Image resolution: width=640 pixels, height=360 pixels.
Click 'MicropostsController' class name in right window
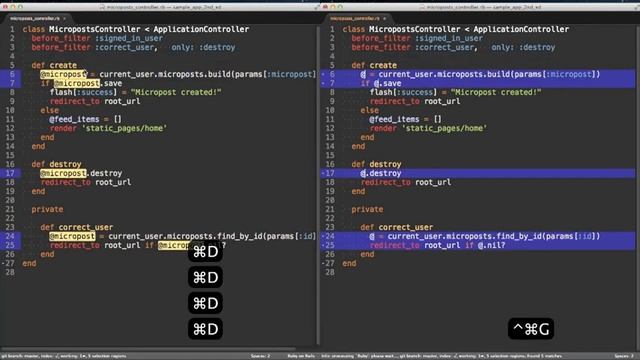pos(415,29)
